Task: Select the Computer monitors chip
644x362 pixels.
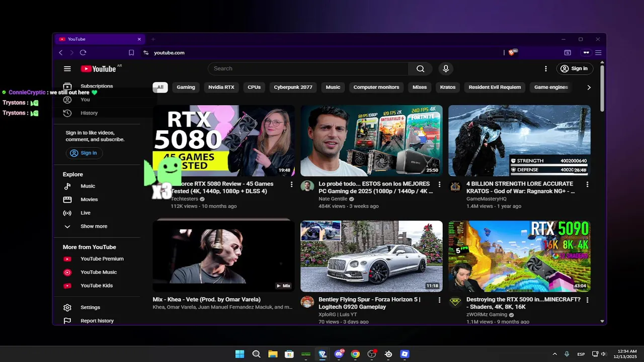Action: pos(376,87)
